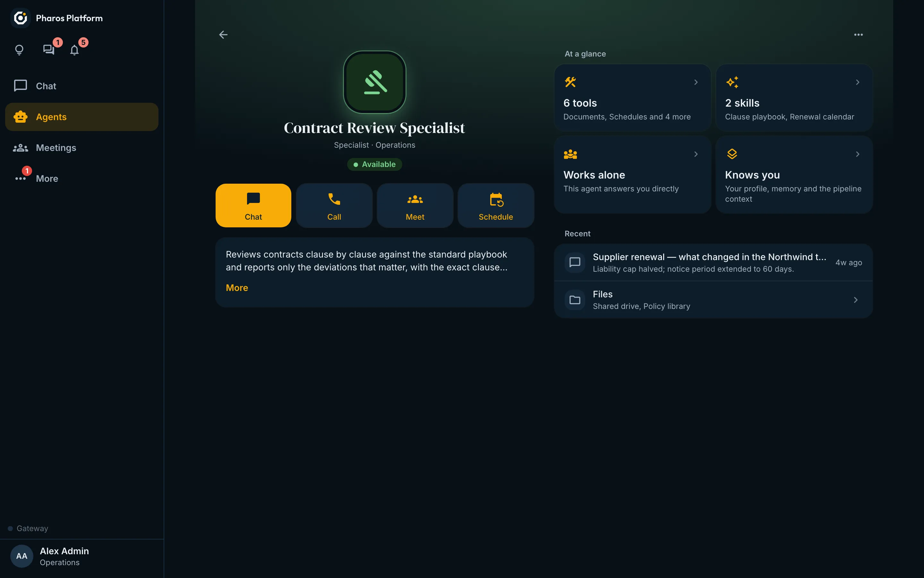Screen dimensions: 924x578
Task: Start a chat with the yellow Chat button
Action: tap(253, 206)
